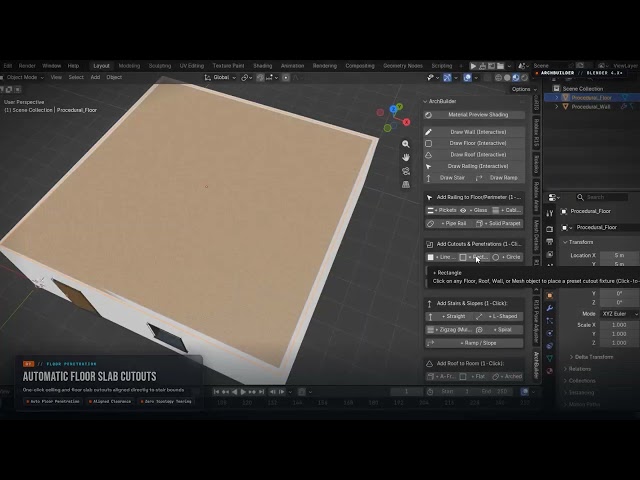Open the Physics properties icon
Screen dimensions: 640x480
pos(550,333)
